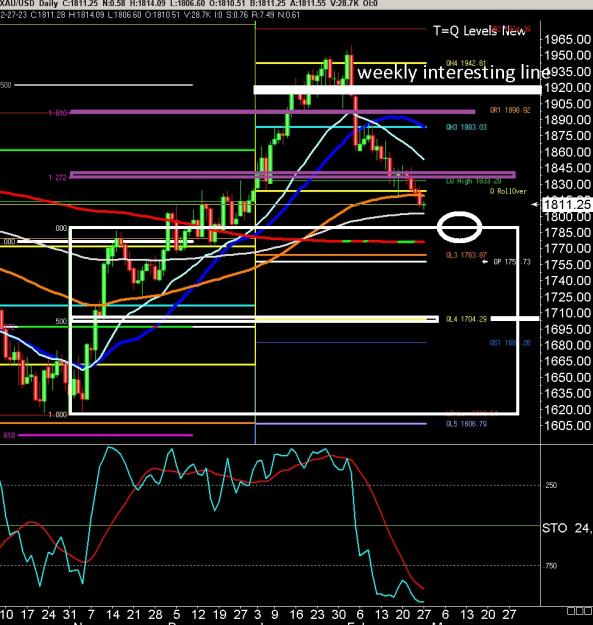Click the 1890.00 price axis label
593x625 pixels.
tap(567, 120)
